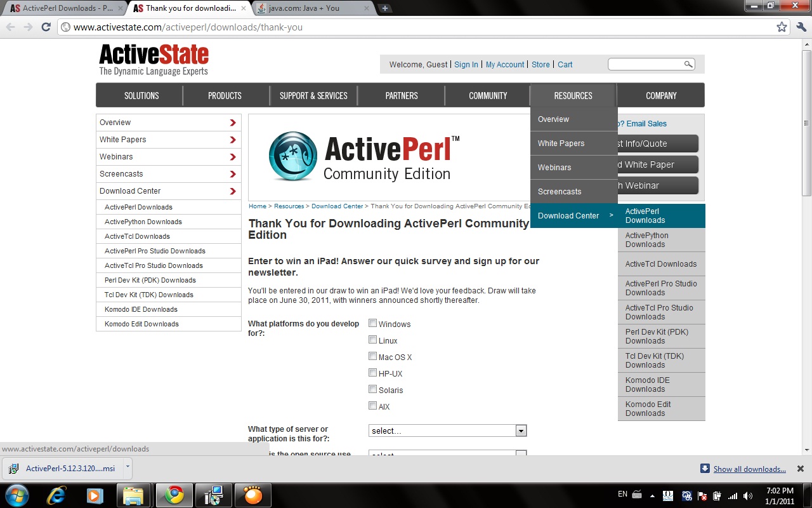The height and width of the screenshot is (508, 812).
Task: Close the downloads bar with the X
Action: coord(801,469)
